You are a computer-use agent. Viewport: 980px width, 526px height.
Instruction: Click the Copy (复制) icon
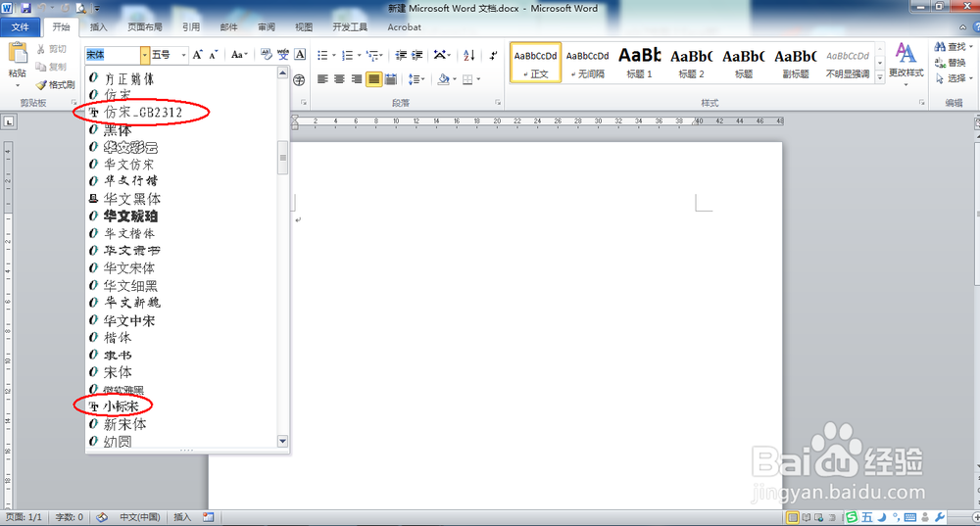(40, 67)
